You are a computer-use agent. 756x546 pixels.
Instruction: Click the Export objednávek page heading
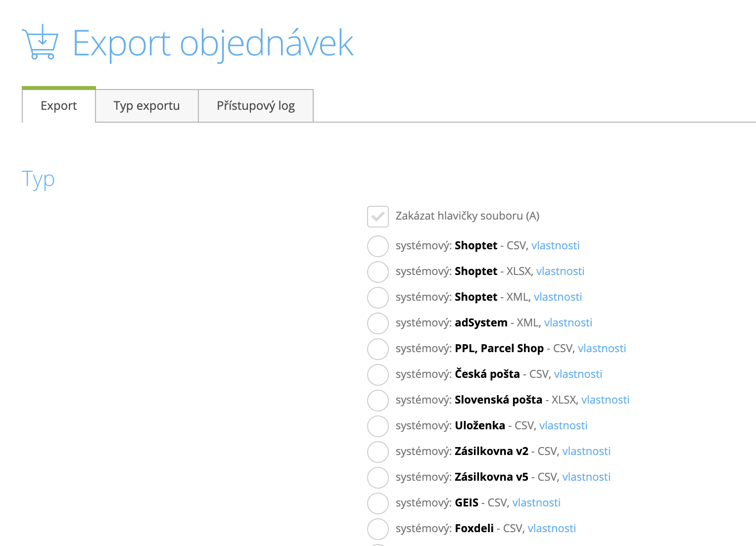point(213,44)
